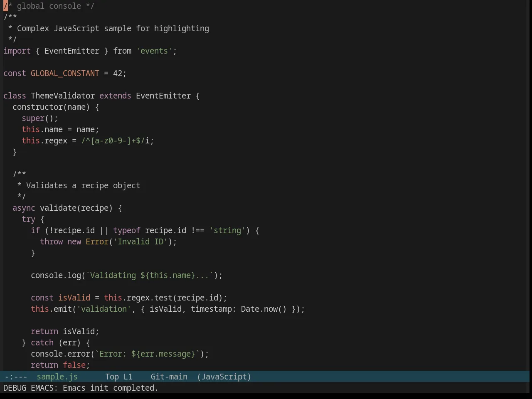Click the import keyword
Viewport: 532px width, 399px height.
(x=17, y=51)
